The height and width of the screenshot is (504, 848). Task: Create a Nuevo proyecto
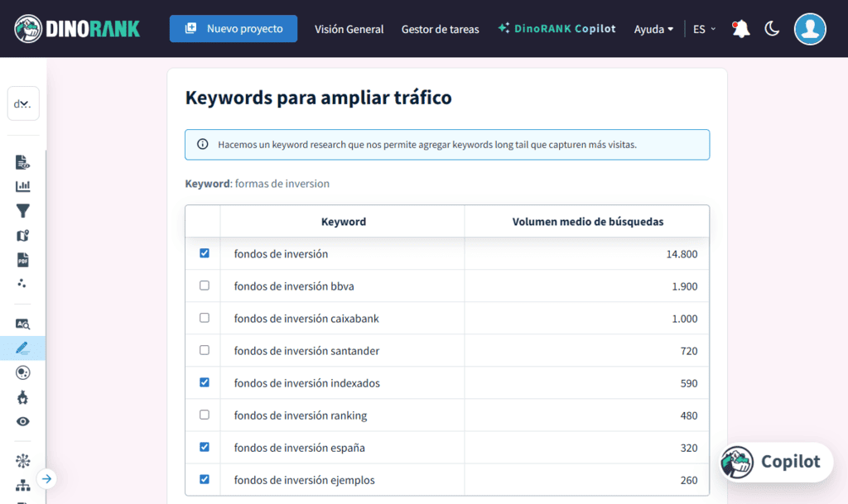point(233,27)
